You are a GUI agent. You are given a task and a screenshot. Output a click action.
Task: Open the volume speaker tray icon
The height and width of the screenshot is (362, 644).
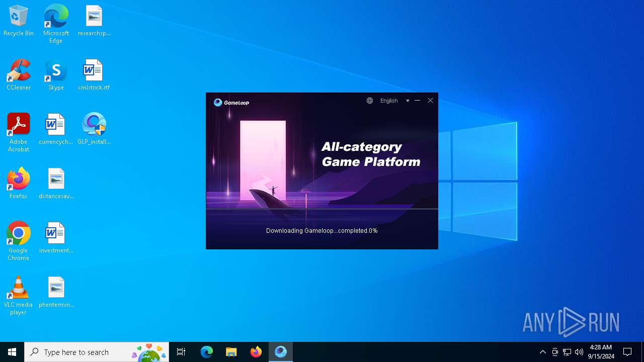pyautogui.click(x=579, y=352)
